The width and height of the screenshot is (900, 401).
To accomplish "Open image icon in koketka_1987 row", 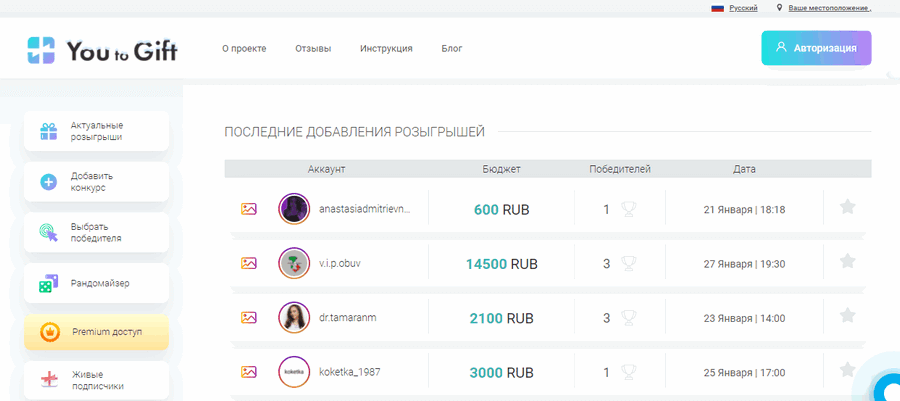I will pos(249,372).
